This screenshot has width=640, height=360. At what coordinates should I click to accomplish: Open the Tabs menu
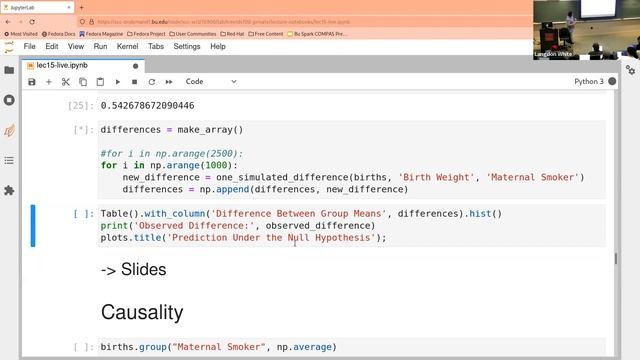(156, 47)
